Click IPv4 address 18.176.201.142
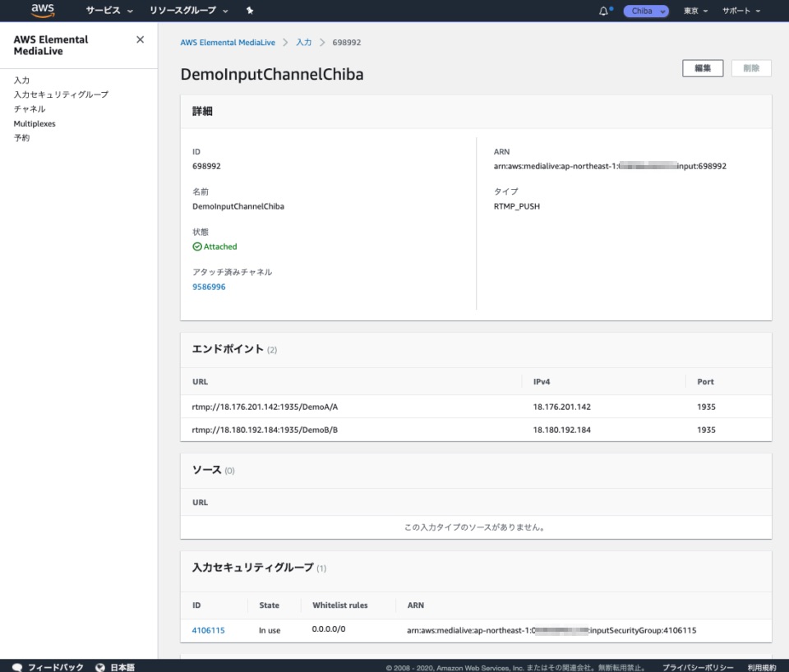The height and width of the screenshot is (672, 789). (562, 407)
